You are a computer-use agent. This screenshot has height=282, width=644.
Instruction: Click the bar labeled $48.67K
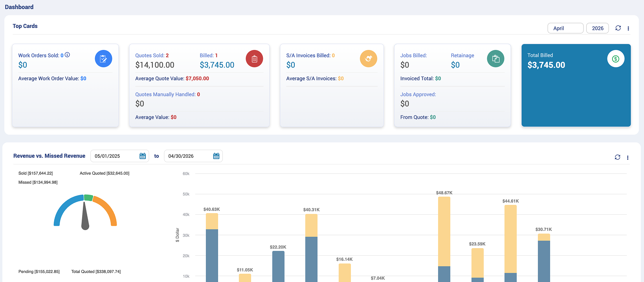444,239
